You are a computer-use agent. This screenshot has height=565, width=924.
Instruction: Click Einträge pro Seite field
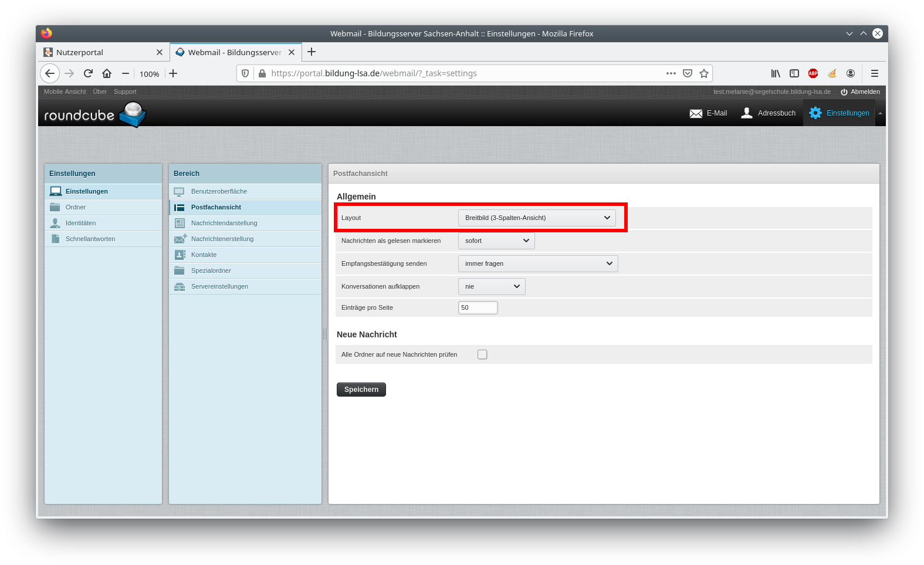[478, 307]
